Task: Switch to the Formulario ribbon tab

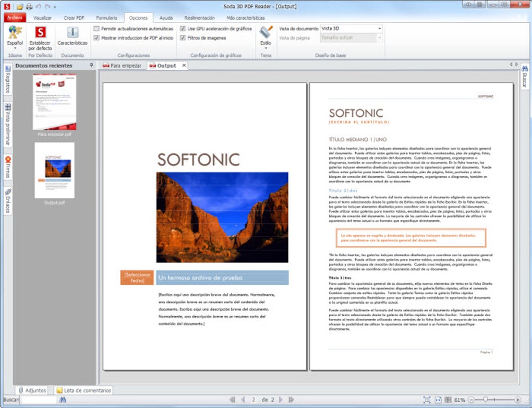Action: click(106, 18)
